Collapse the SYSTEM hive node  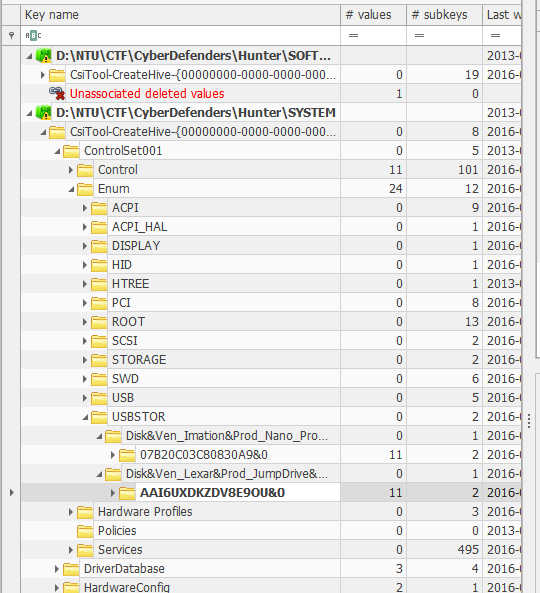point(29,113)
